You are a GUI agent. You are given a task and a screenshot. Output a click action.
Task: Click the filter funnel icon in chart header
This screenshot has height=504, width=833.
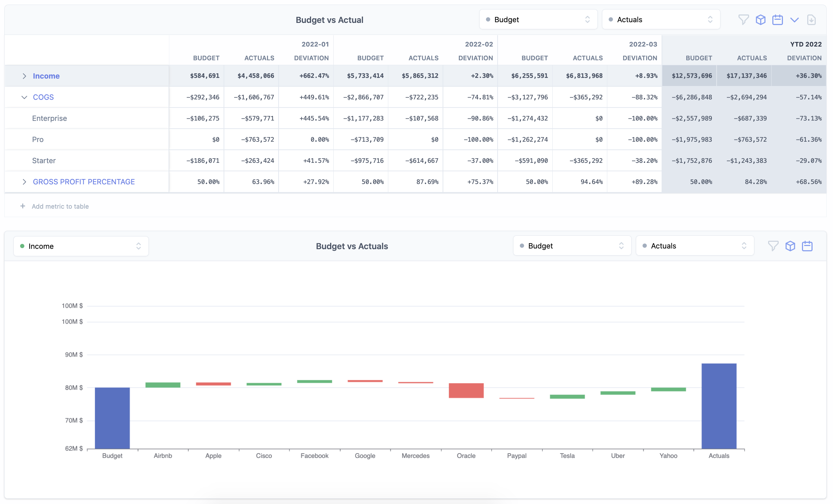(773, 246)
